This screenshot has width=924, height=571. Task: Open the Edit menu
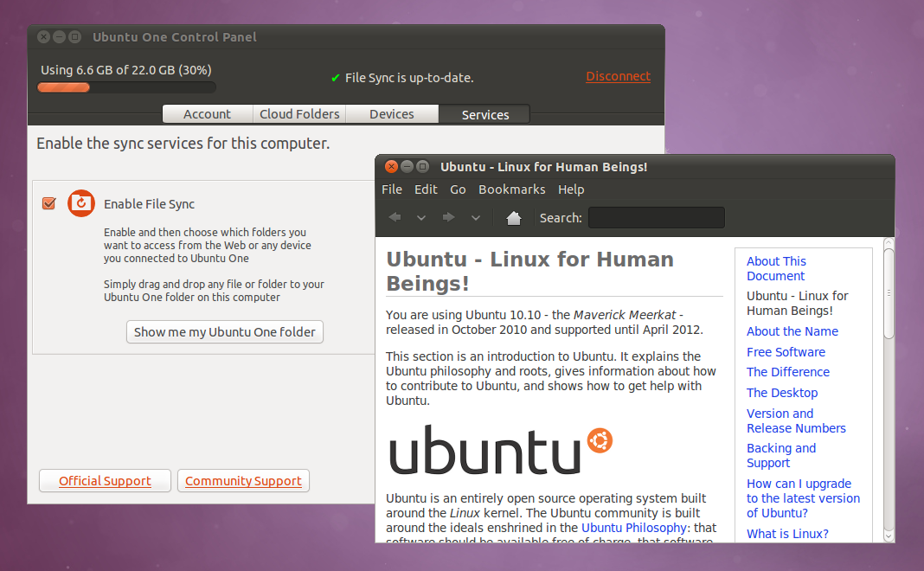click(426, 189)
